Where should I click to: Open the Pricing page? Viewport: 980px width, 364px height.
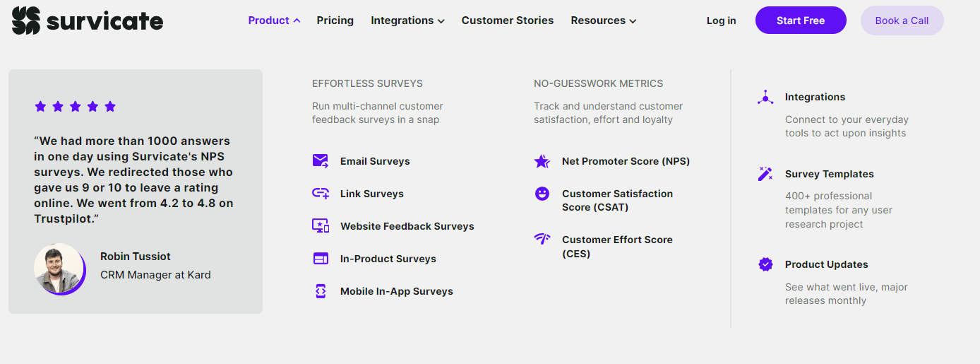[335, 20]
